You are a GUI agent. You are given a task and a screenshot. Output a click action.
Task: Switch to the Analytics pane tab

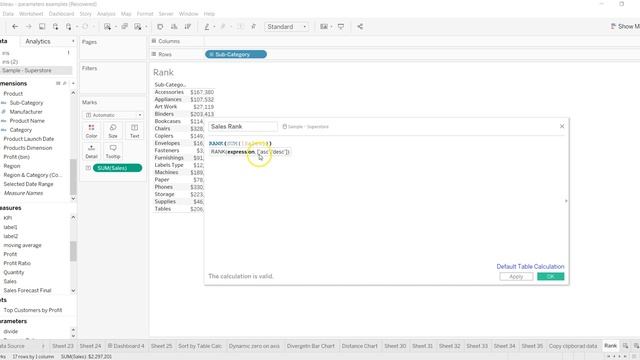pyautogui.click(x=38, y=41)
